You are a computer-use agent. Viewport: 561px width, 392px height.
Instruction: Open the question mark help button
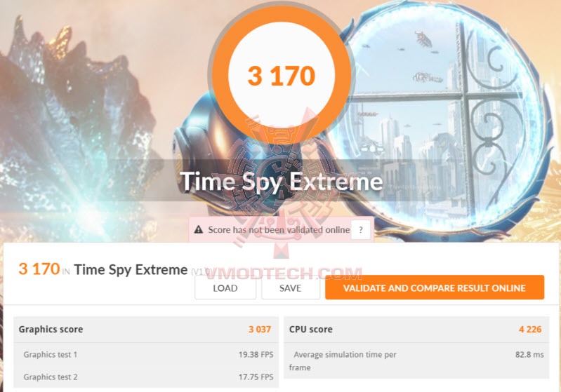pyautogui.click(x=361, y=229)
